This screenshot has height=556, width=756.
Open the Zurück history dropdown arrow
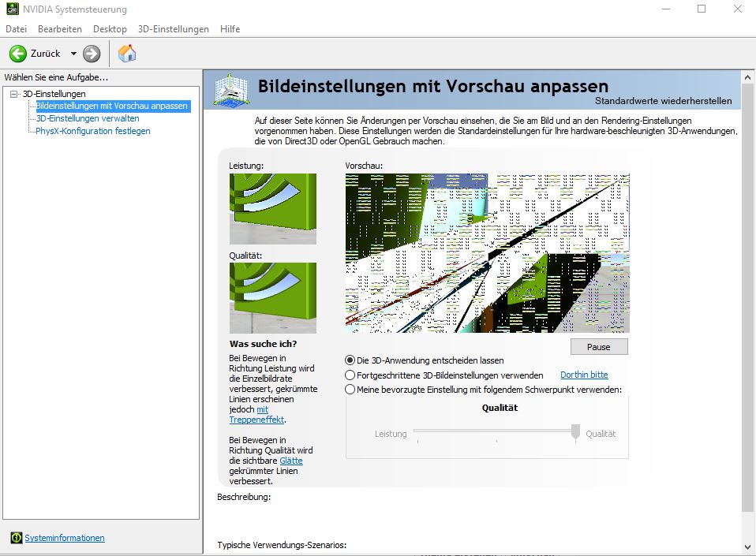[x=73, y=54]
